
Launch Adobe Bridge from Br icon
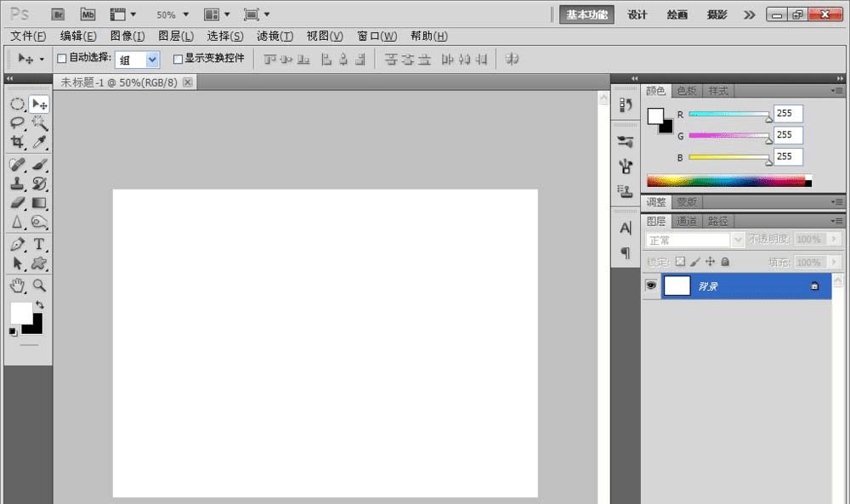(x=58, y=14)
